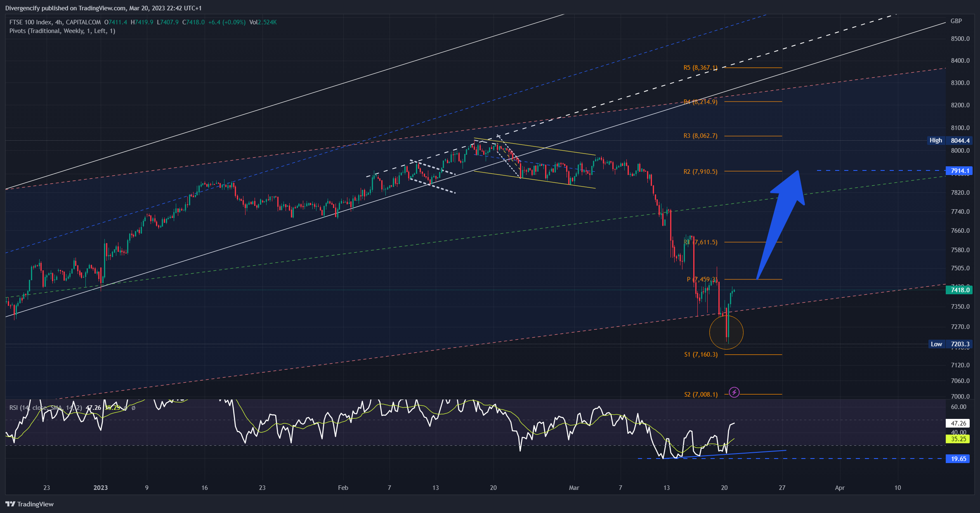The height and width of the screenshot is (513, 980).
Task: Click the 8200.0 label on the price scale
Action: point(960,105)
